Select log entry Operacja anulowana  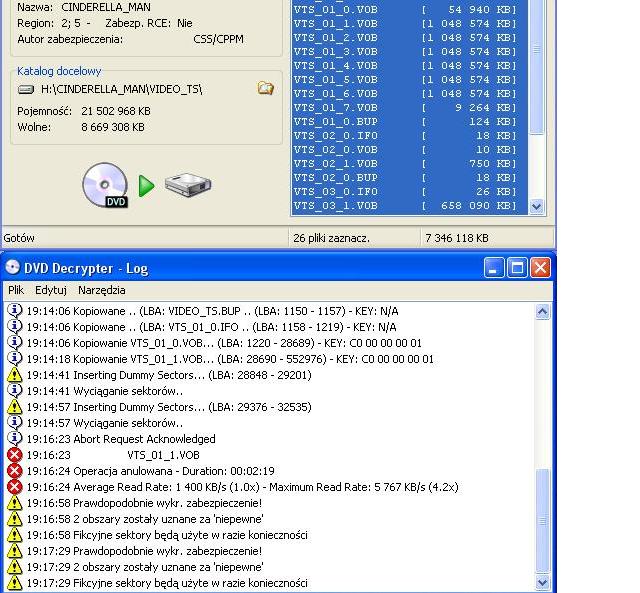pos(151,471)
